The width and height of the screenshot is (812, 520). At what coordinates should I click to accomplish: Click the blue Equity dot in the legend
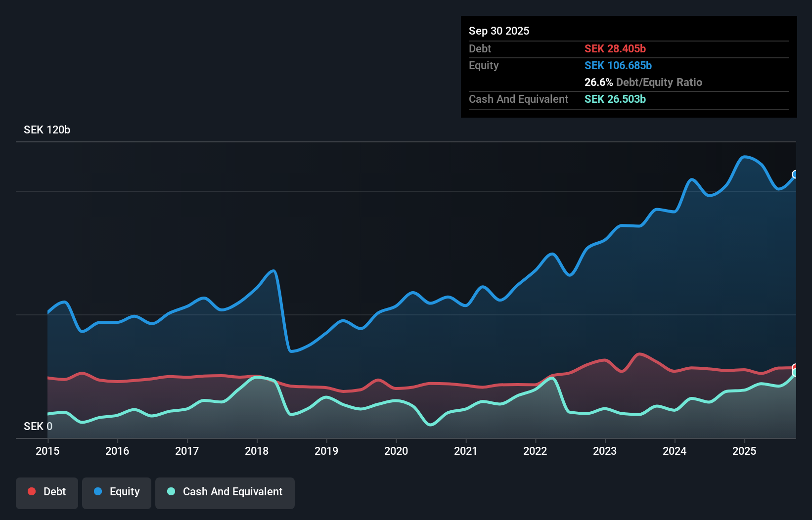point(98,491)
